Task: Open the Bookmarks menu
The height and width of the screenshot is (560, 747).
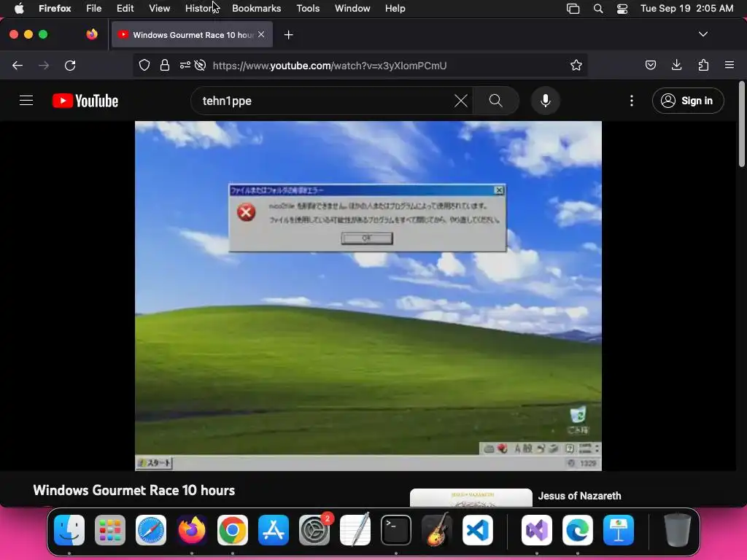Action: pyautogui.click(x=256, y=8)
